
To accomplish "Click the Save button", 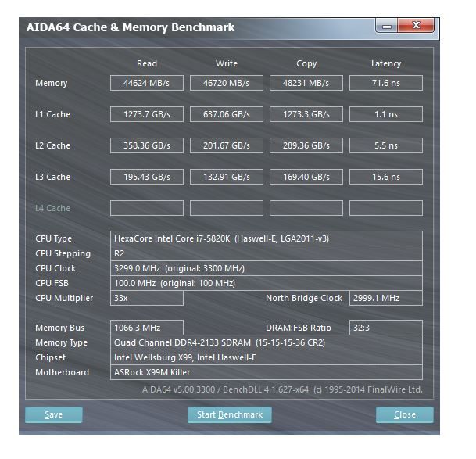I will click(x=53, y=414).
